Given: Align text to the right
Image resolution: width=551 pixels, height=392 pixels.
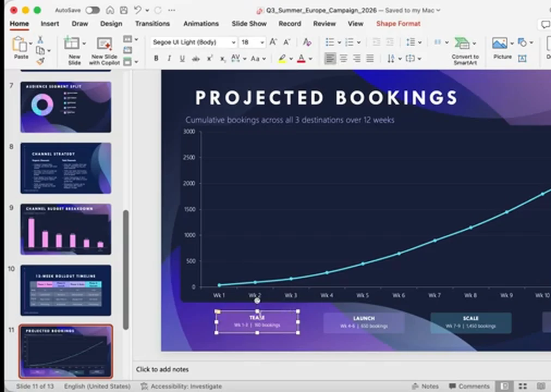Looking at the screenshot, I should pyautogui.click(x=357, y=58).
